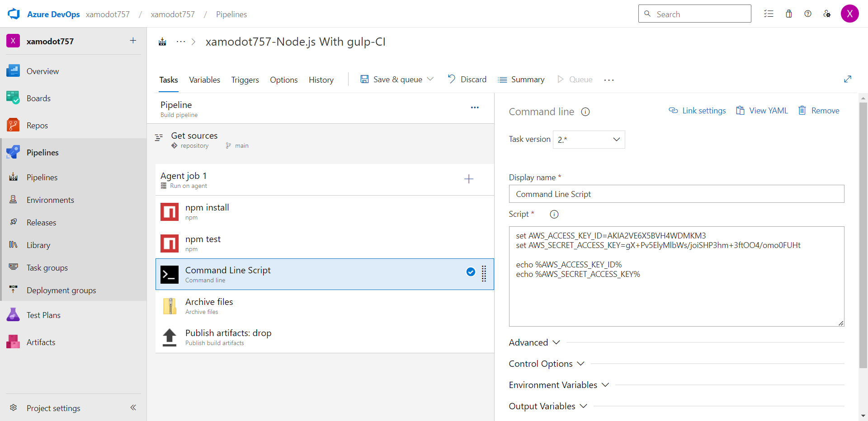Open the user account avatar X

tap(850, 14)
